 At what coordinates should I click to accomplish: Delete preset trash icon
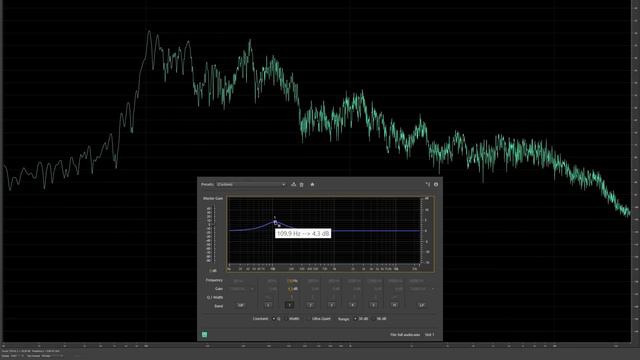[x=302, y=184]
